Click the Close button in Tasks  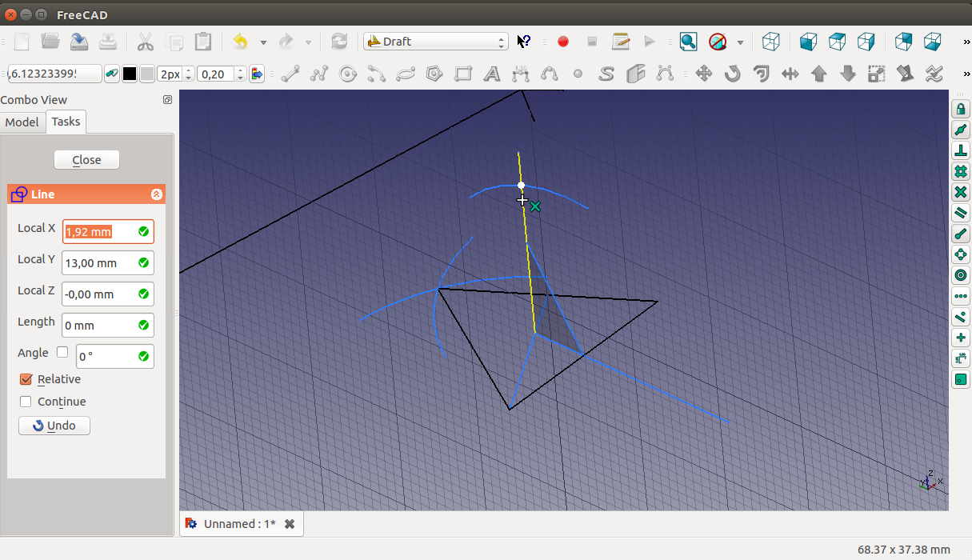(x=86, y=159)
